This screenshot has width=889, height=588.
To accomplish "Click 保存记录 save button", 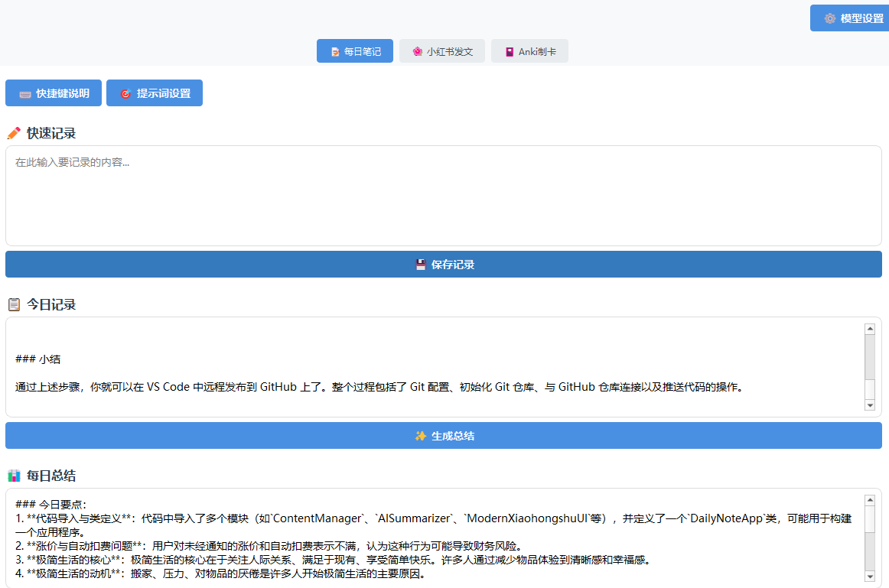I will tap(444, 264).
